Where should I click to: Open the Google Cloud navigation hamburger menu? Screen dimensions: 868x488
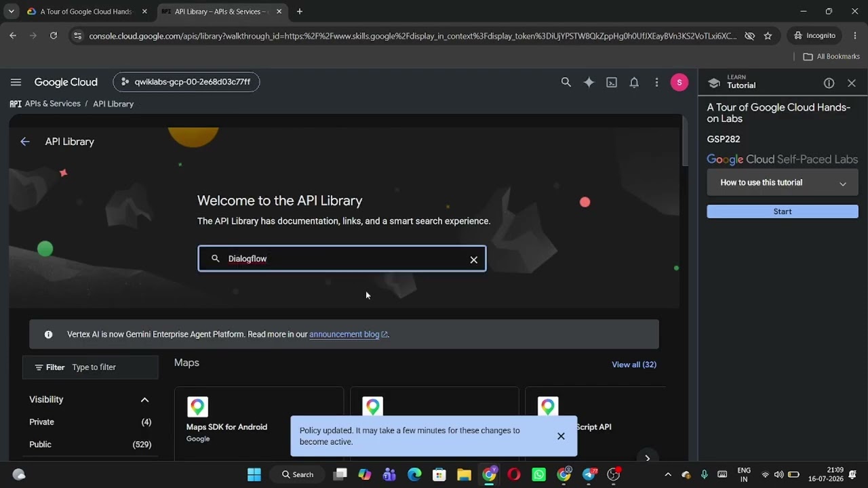click(16, 82)
